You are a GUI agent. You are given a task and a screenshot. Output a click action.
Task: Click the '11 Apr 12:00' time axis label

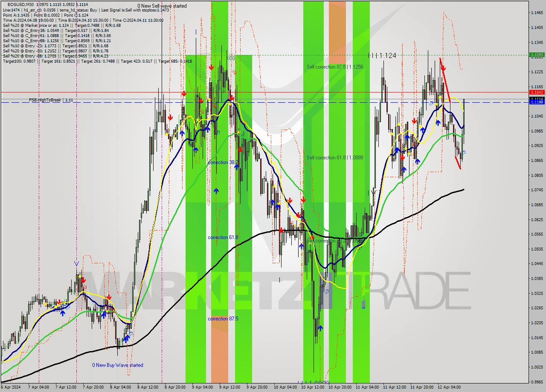pyautogui.click(x=395, y=387)
